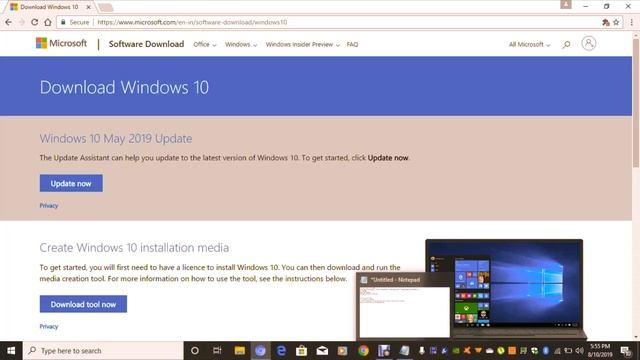Screen dimensions: 640x360
Task: Click the Windows 10 laptop image
Action: coord(505,288)
